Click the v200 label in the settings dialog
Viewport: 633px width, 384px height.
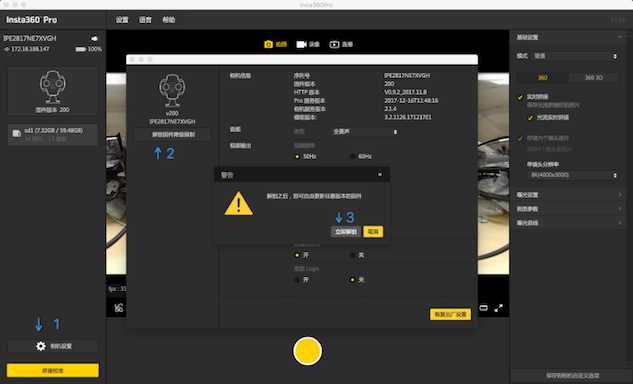[172, 113]
